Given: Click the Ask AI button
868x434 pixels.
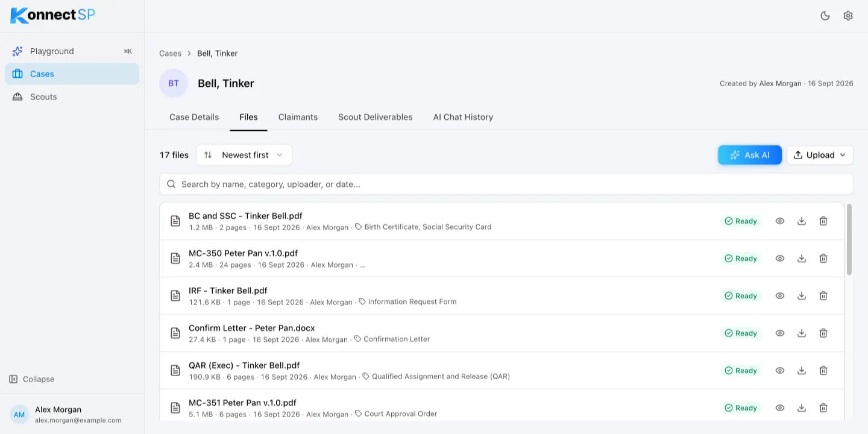Looking at the screenshot, I should 750,155.
